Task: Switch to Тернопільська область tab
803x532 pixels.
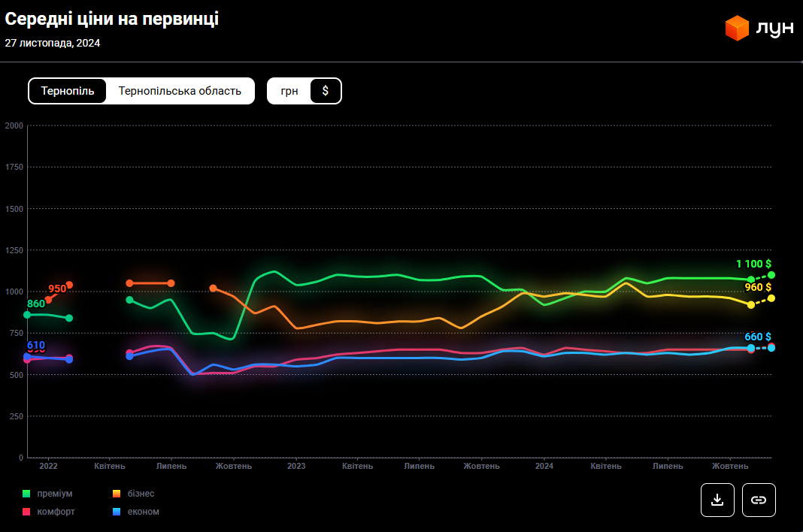Action: 180,91
